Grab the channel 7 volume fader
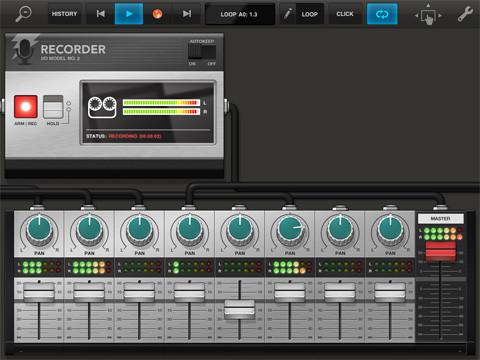Screen dimensions: 480x360 coord(340,292)
